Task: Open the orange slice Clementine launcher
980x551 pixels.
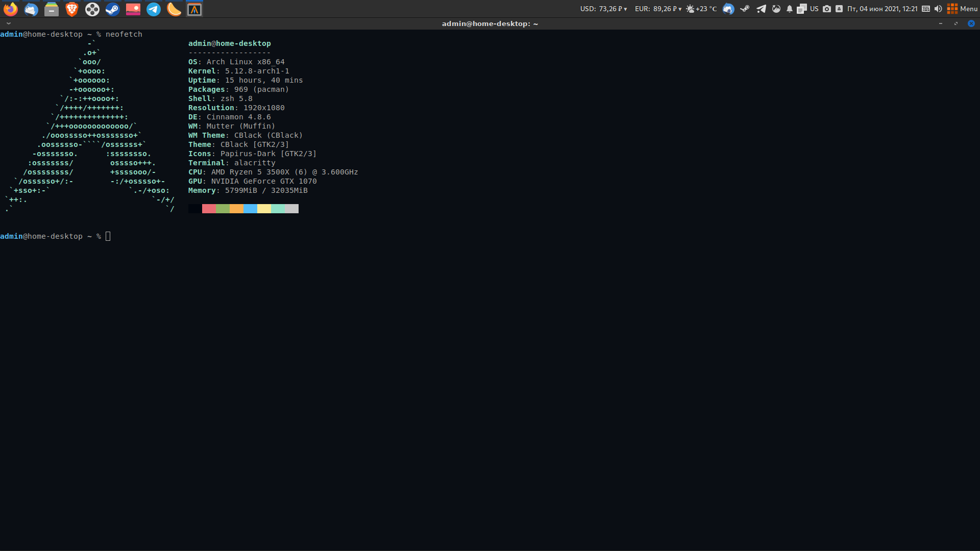Action: (x=174, y=9)
